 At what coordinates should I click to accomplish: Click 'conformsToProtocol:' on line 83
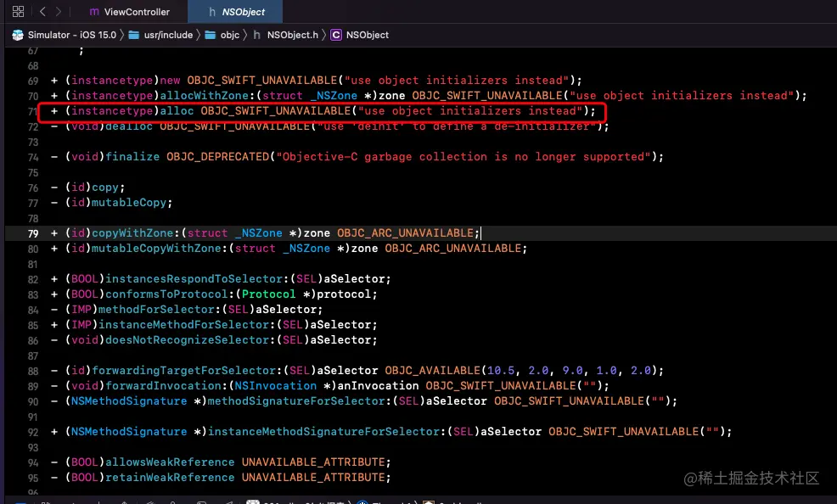point(171,294)
